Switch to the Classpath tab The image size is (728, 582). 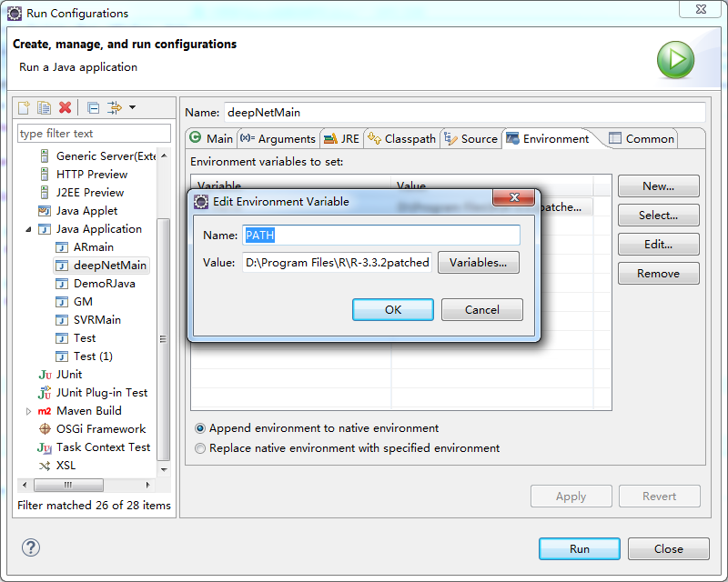tap(401, 138)
